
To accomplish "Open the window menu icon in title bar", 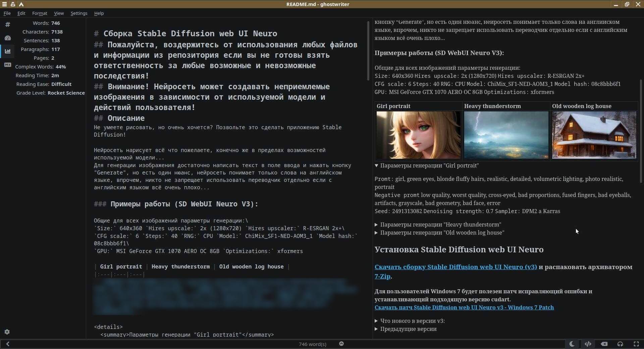I will [x=4, y=4].
